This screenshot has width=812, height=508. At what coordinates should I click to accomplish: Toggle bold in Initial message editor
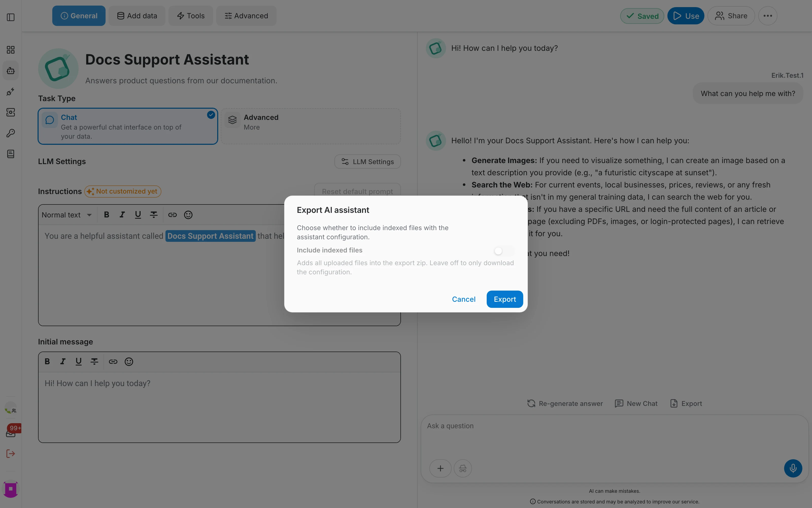tap(47, 361)
